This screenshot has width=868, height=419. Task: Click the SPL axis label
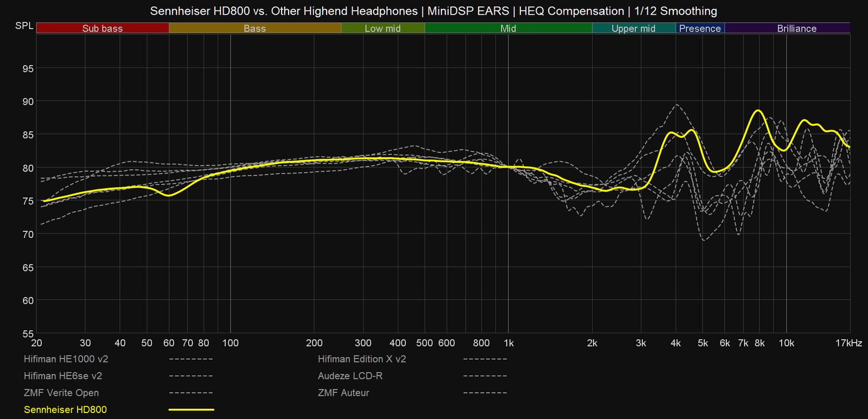click(24, 26)
